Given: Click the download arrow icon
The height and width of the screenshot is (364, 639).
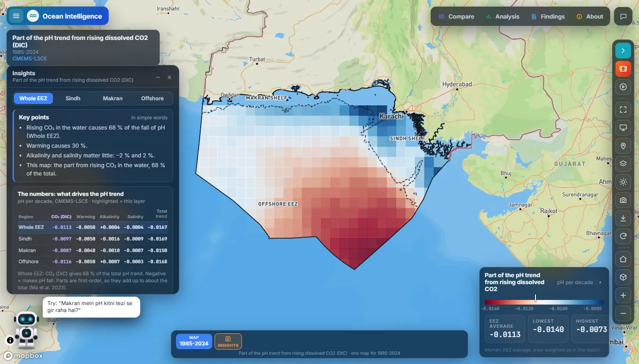Looking at the screenshot, I should 623,218.
